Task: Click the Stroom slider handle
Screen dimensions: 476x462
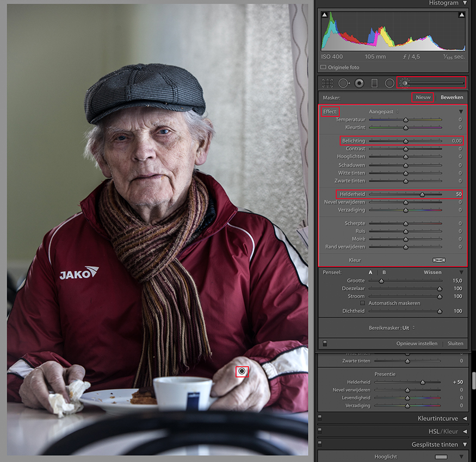Action: pyautogui.click(x=439, y=297)
